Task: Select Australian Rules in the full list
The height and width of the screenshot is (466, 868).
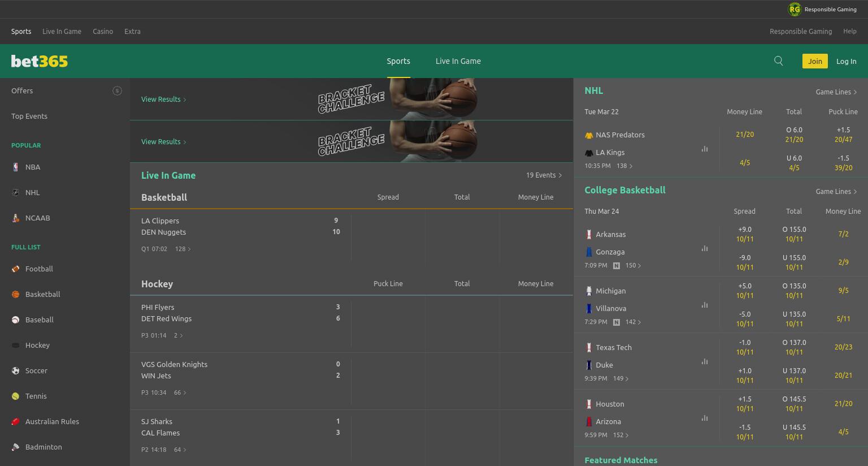Action: click(52, 421)
